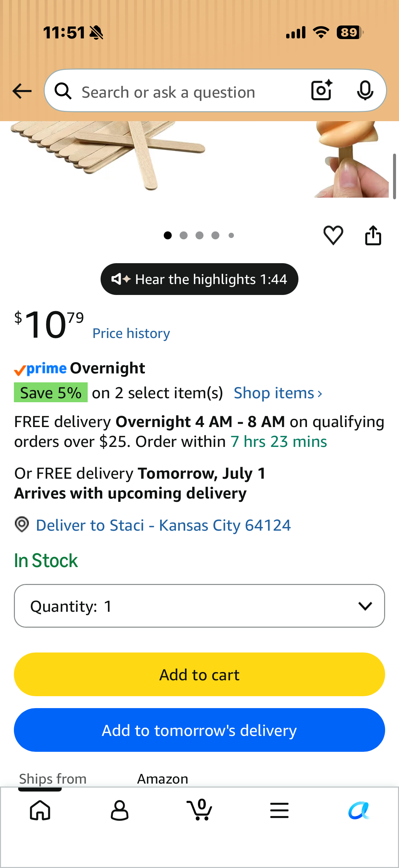Open camera lens search icon
The height and width of the screenshot is (868, 399).
tap(322, 90)
